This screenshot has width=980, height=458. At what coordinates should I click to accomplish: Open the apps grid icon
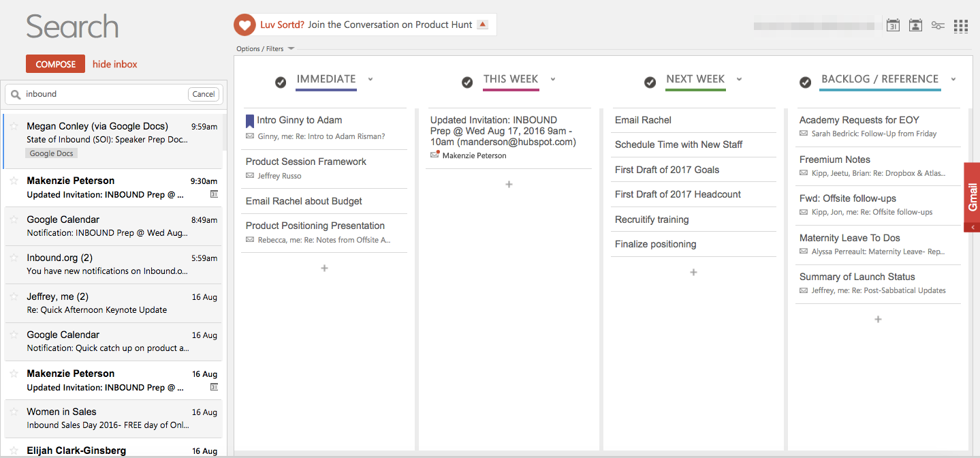(960, 26)
